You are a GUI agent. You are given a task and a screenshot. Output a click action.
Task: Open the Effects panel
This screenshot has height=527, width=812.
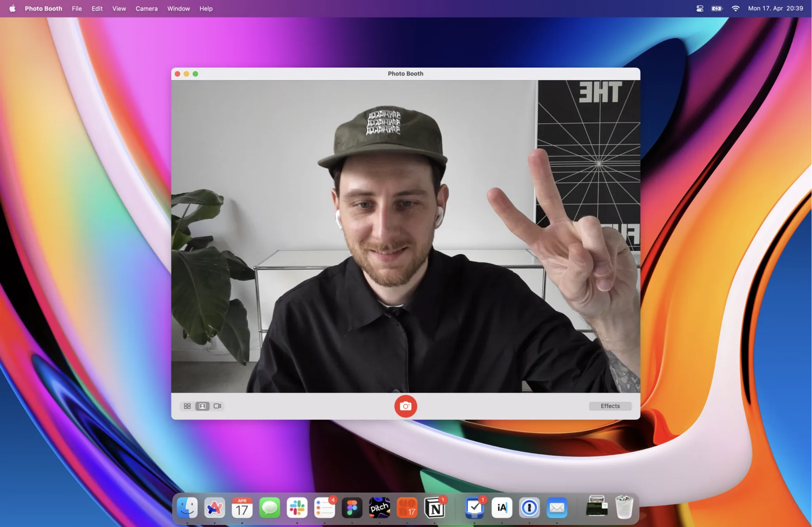tap(610, 406)
